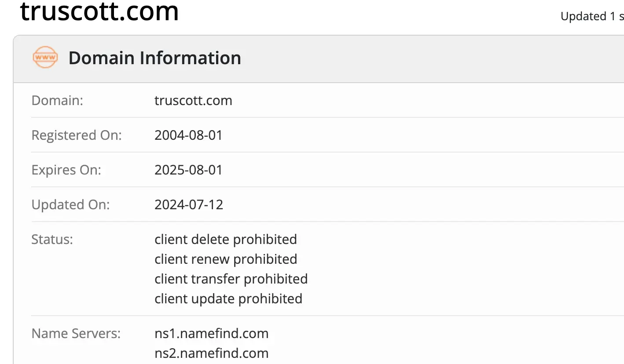Open the ns2.namefind.com name server

[211, 353]
